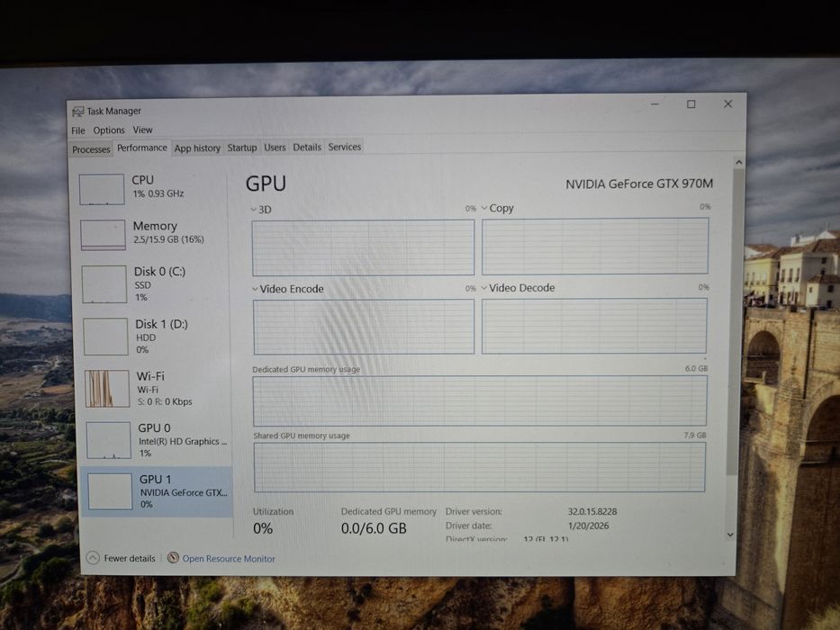This screenshot has height=630, width=840.
Task: Select the CPU performance entry
Action: pos(152,189)
